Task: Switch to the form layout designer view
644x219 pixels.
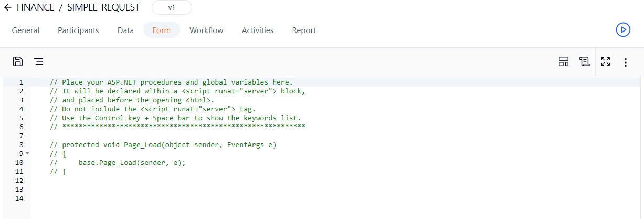Action: 564,62
